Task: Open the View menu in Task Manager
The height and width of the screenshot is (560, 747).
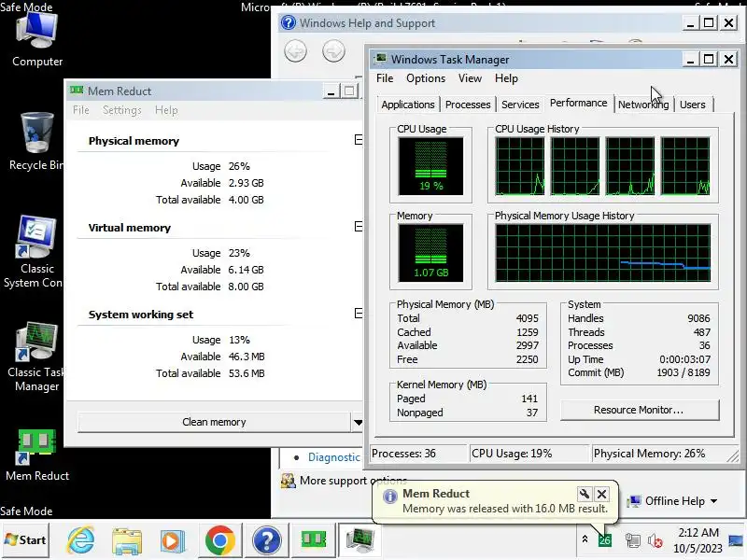Action: (x=470, y=78)
